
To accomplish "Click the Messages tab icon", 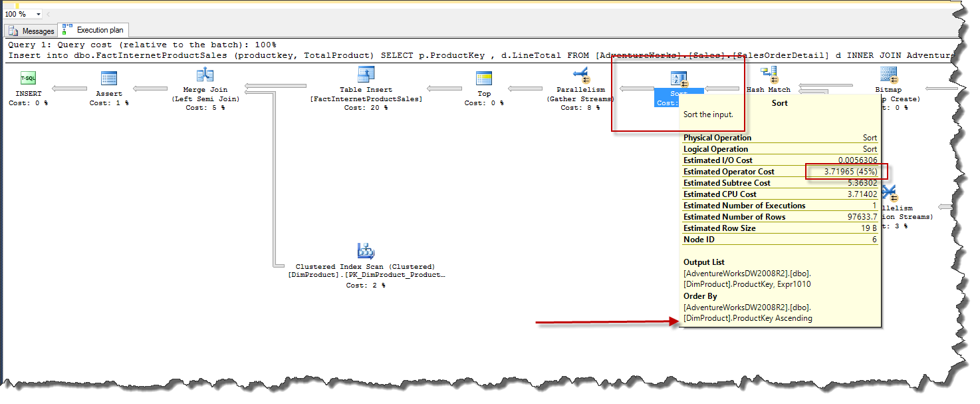I will point(12,31).
